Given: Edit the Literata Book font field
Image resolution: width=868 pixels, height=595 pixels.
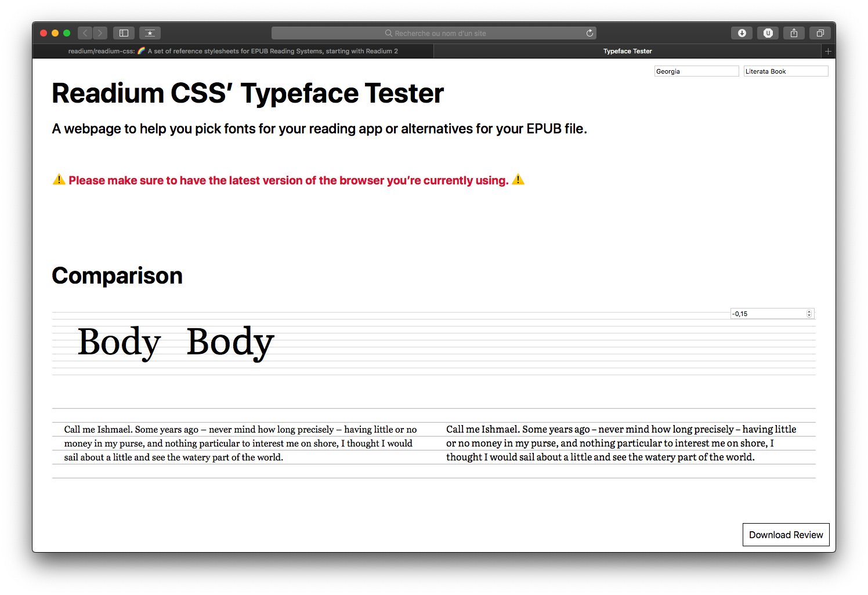Looking at the screenshot, I should pos(786,71).
